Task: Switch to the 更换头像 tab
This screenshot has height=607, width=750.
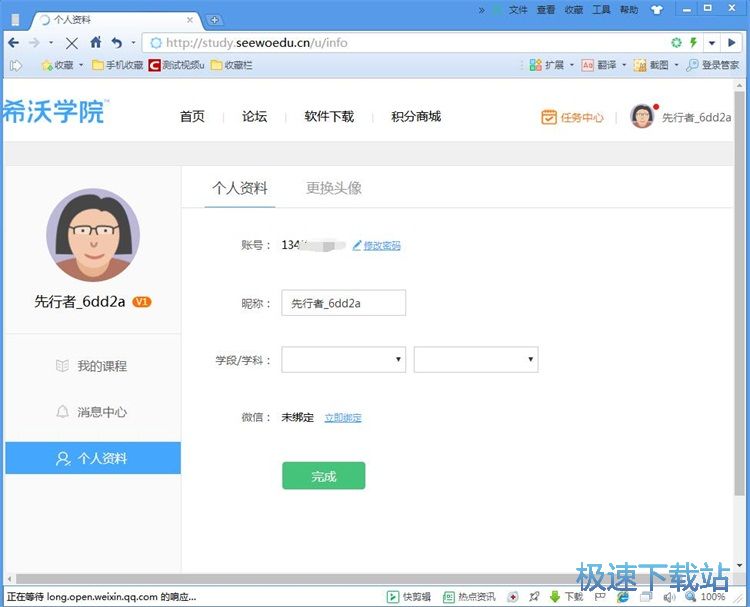Action: tap(334, 188)
